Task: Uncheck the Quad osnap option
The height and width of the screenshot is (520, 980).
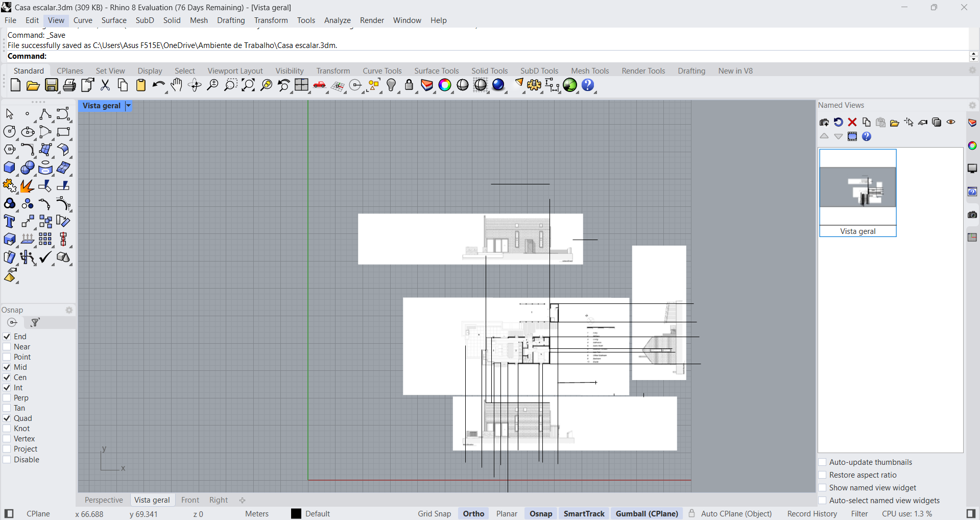Action: pyautogui.click(x=7, y=418)
